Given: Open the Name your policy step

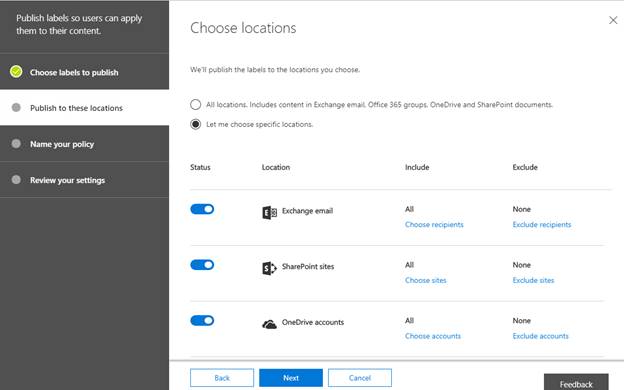Looking at the screenshot, I should pyautogui.click(x=84, y=144).
